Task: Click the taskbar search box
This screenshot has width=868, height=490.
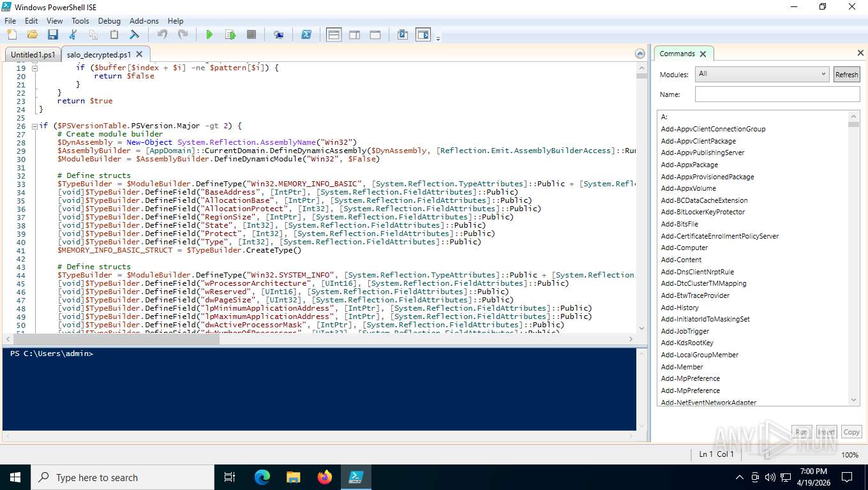Action: coord(123,477)
